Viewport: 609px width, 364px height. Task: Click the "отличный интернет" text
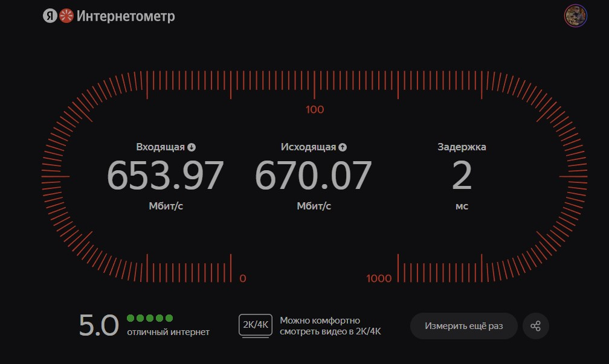[x=168, y=332]
